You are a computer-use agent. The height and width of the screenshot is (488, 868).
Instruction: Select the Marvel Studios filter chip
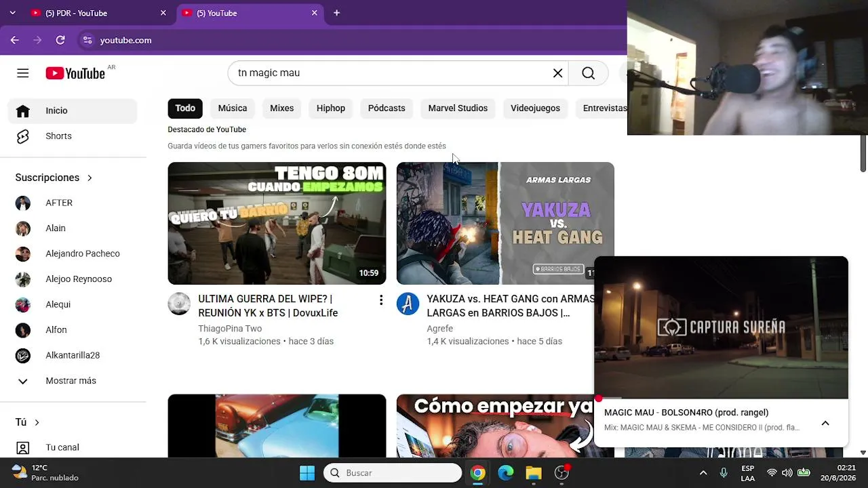point(458,108)
